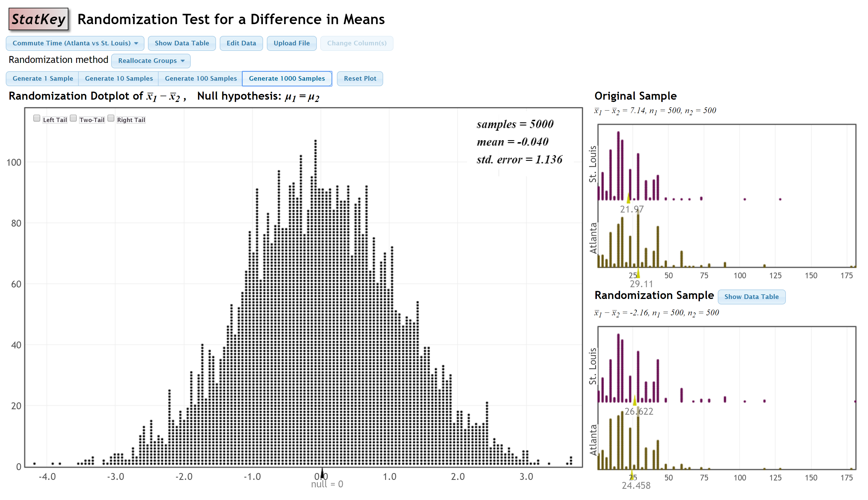The height and width of the screenshot is (500, 868).
Task: Toggle the Two-Tail checkbox
Action: [73, 119]
